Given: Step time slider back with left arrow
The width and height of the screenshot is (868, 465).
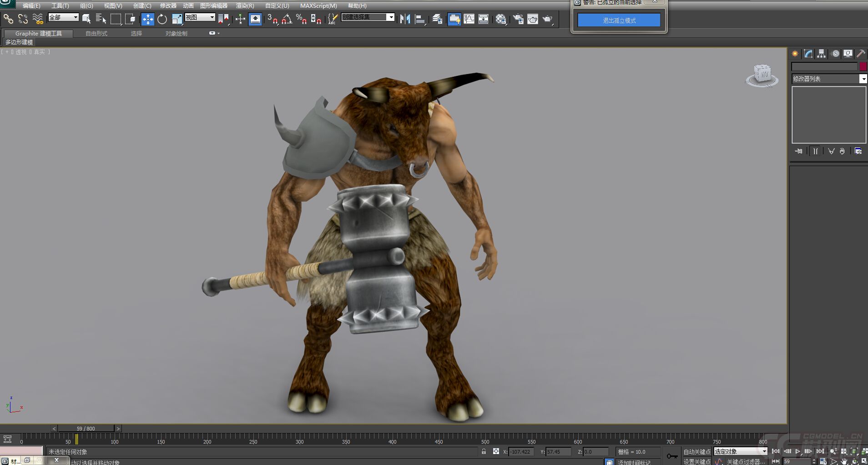Looking at the screenshot, I should [54, 428].
